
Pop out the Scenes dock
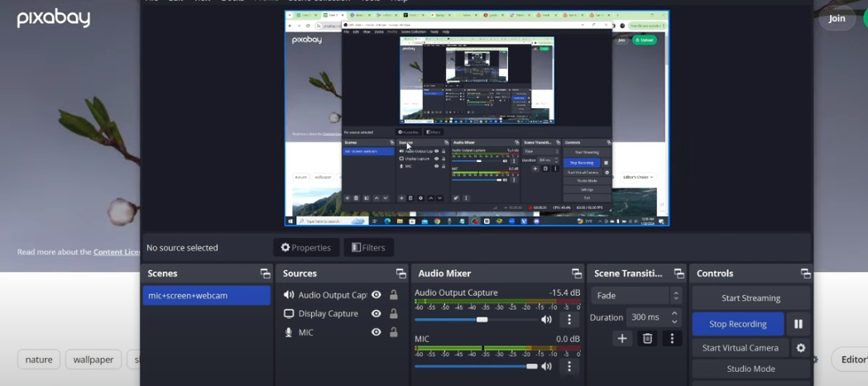pos(265,274)
